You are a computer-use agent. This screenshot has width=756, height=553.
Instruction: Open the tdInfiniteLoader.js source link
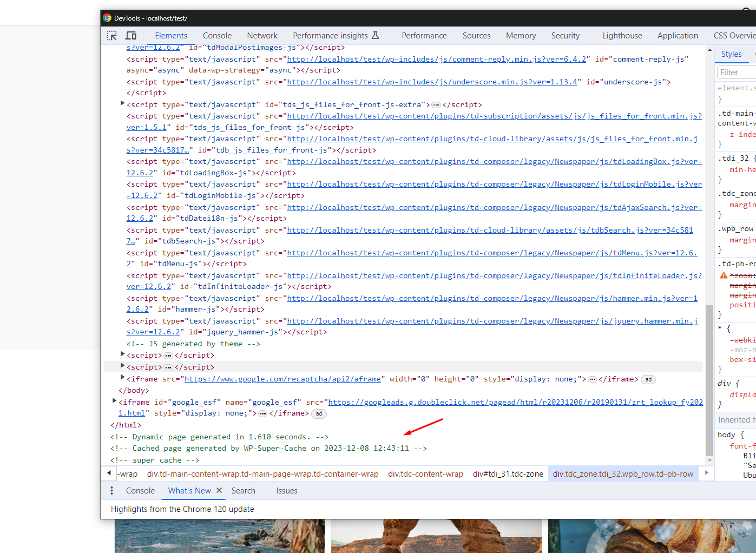[x=414, y=281]
